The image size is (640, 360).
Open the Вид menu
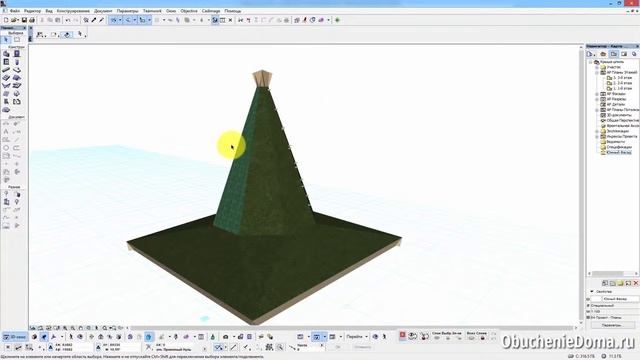tap(49, 11)
